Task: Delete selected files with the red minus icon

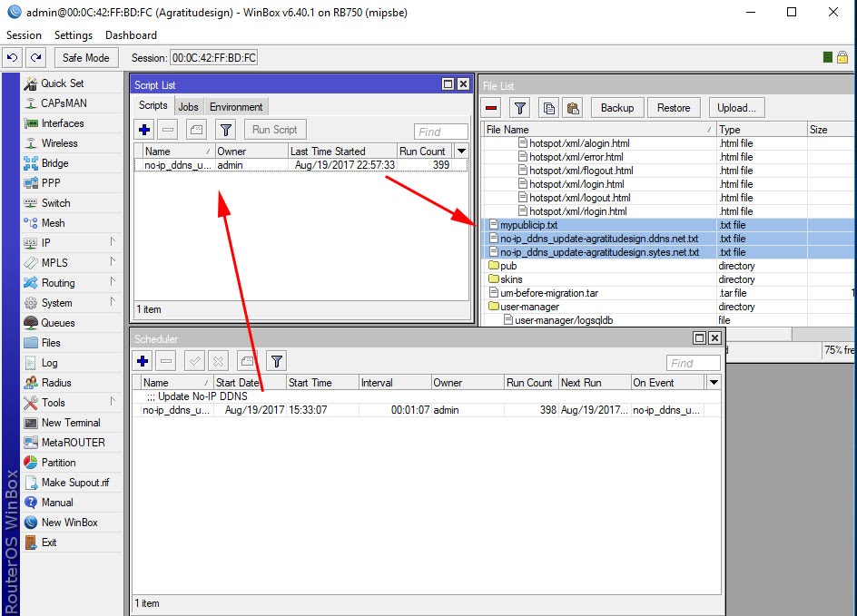Action: [491, 107]
